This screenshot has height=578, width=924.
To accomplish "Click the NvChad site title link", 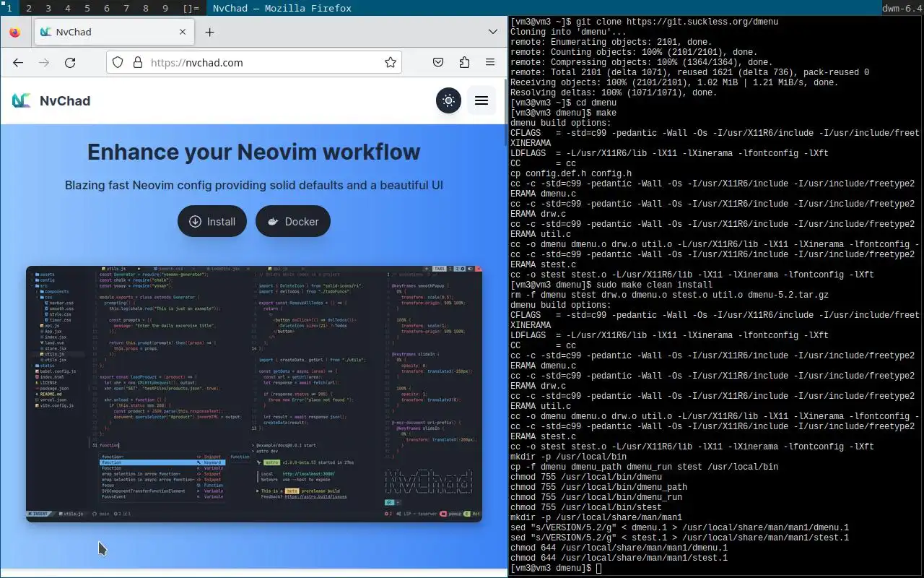I will (65, 100).
